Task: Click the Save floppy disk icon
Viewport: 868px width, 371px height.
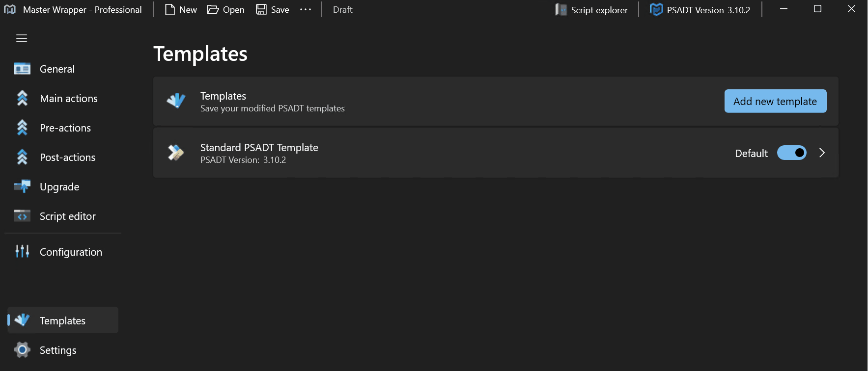Action: (261, 9)
